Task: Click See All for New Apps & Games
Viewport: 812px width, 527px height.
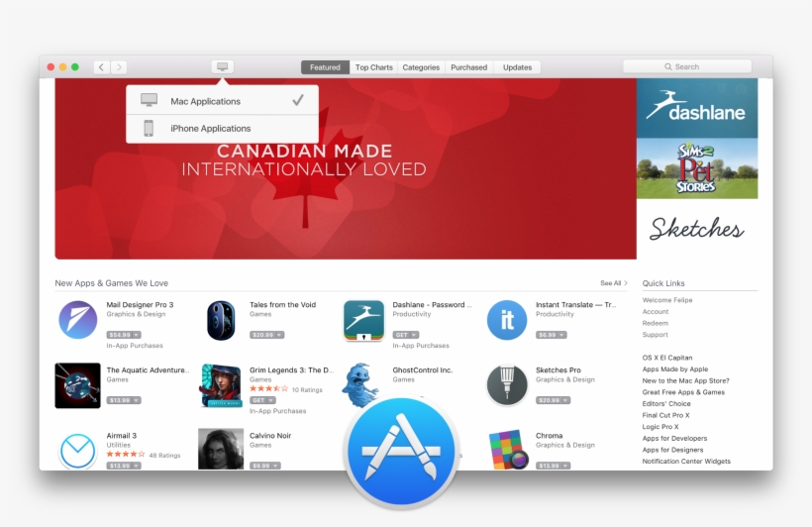Action: point(613,283)
